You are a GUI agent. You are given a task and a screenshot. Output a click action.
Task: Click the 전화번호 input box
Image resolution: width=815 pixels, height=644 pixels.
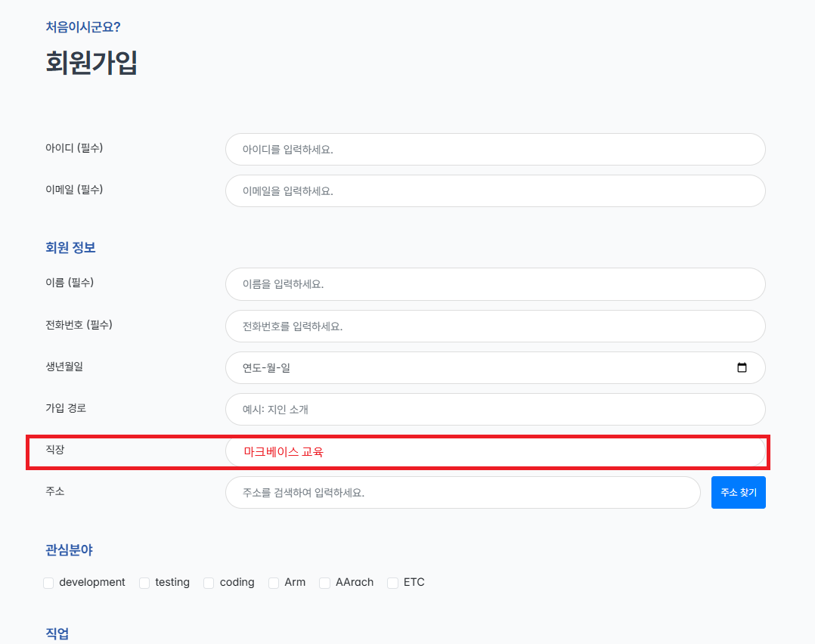tap(495, 327)
